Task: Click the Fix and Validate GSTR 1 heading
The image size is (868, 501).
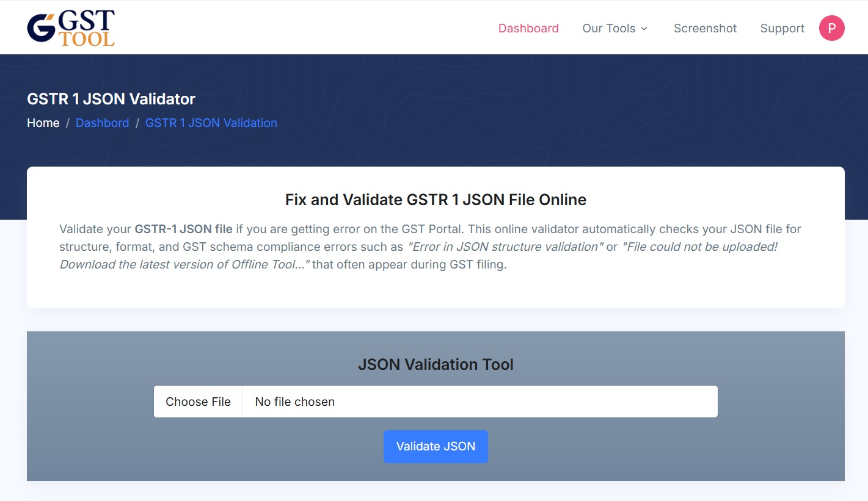Action: click(x=435, y=200)
